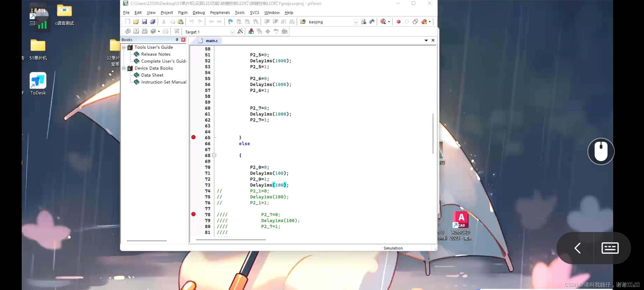
Task: Collapse code block at line 68
Action: (214, 155)
